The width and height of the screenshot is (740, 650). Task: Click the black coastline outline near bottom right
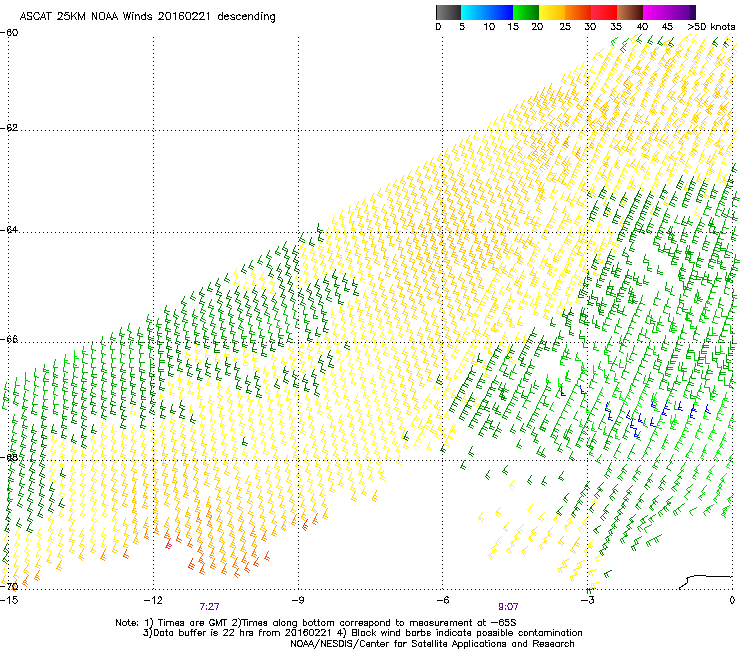(706, 582)
